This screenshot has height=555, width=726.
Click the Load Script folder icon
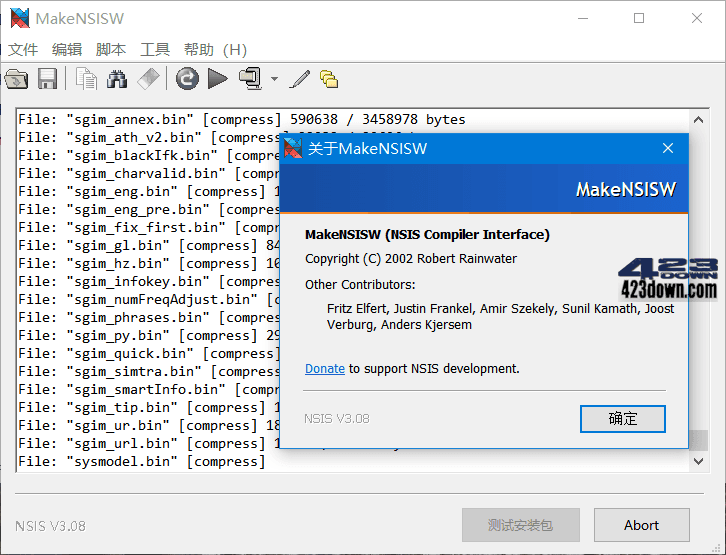(x=17, y=79)
